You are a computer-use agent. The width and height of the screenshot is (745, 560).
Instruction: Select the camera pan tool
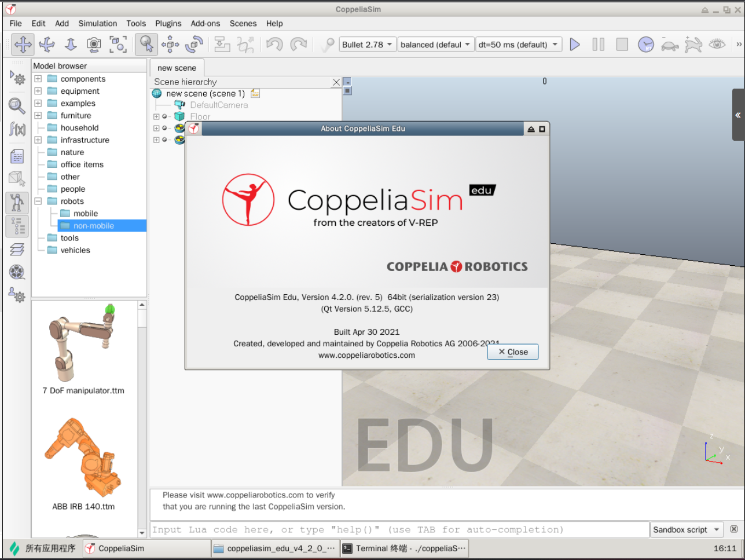[23, 44]
